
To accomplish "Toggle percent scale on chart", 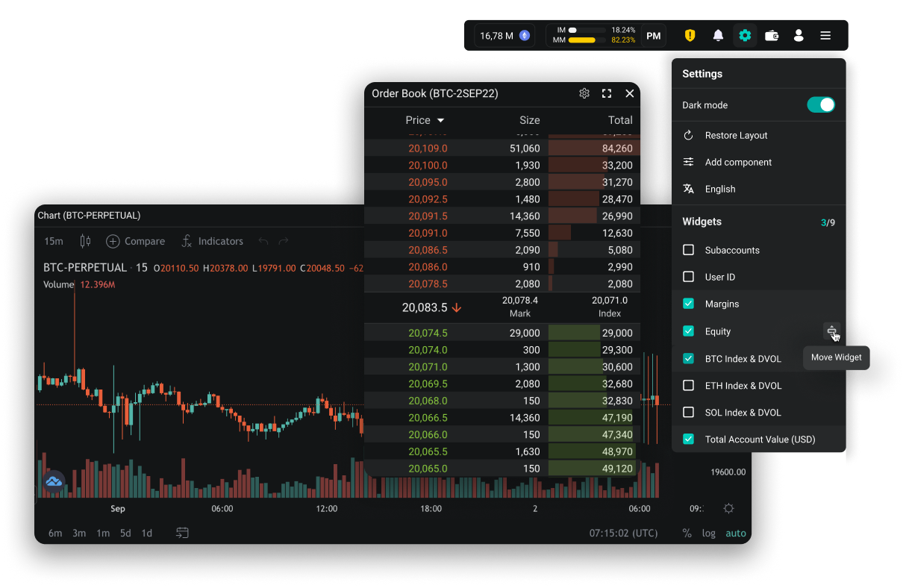I will (x=687, y=533).
